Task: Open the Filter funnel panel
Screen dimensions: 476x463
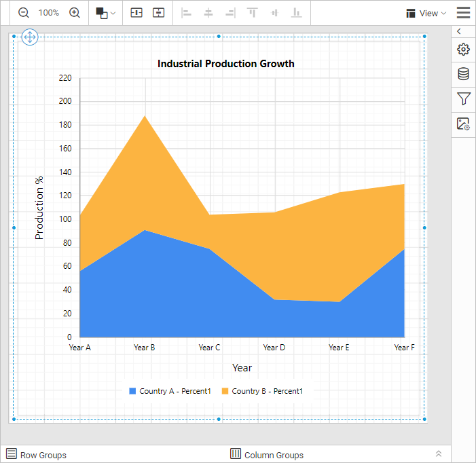Action: [x=464, y=99]
